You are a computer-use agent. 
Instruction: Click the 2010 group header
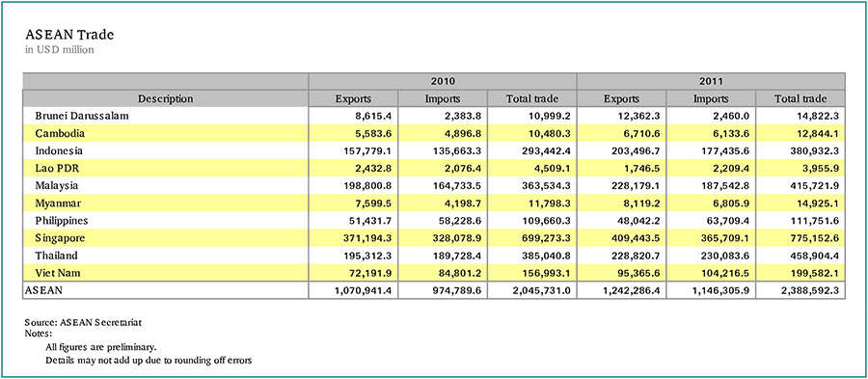tap(443, 81)
